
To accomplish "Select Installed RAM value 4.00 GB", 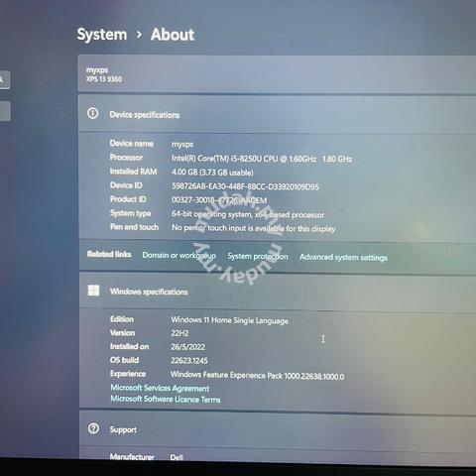I will click(x=212, y=173).
